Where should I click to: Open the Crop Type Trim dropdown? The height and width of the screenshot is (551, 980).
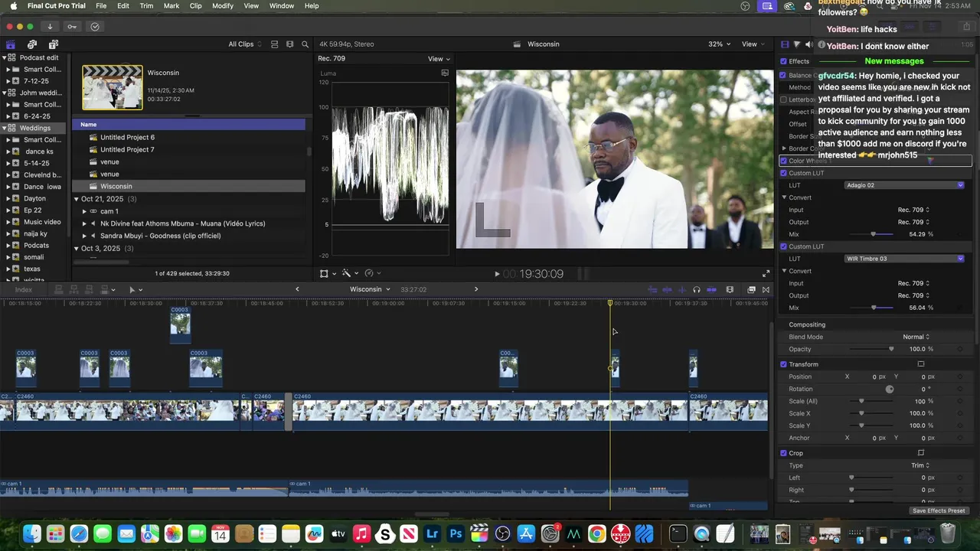point(920,465)
